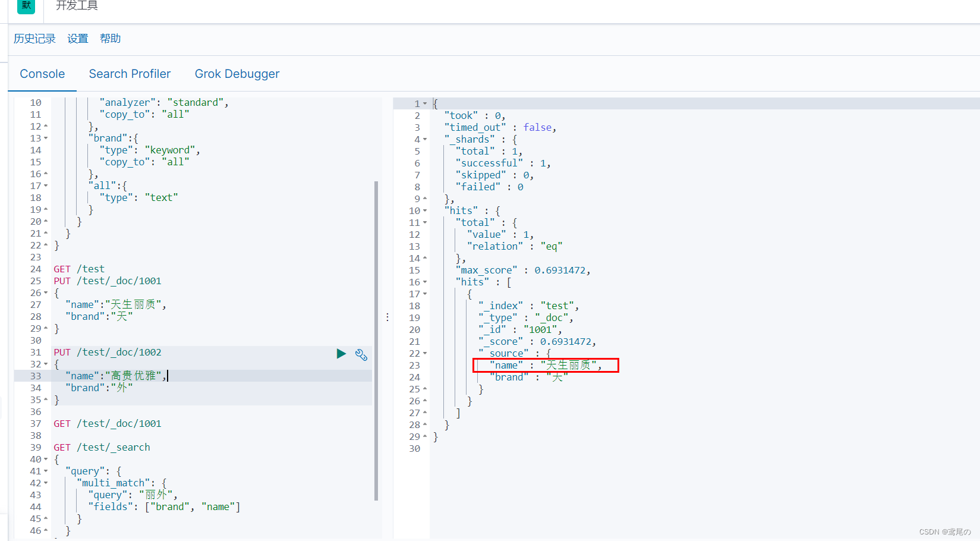The height and width of the screenshot is (541, 980).
Task: Click "name" : "天生丽质" response line
Action: [546, 365]
